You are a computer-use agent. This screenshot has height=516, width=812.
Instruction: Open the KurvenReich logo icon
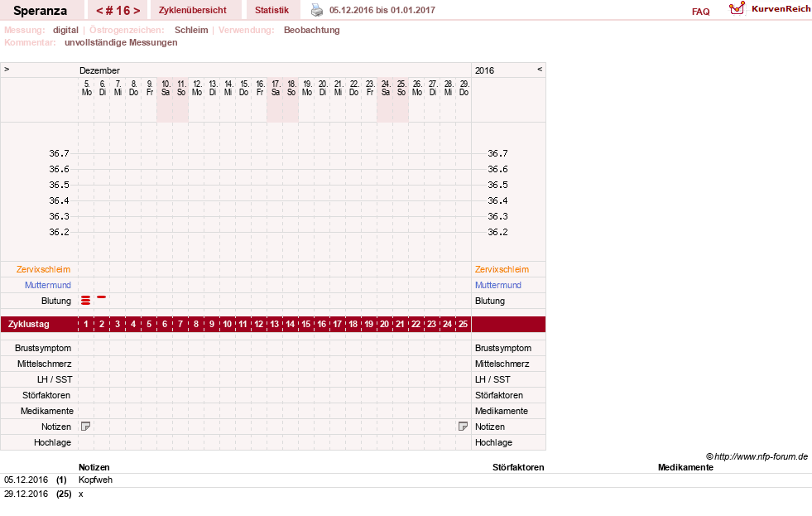[x=737, y=8]
